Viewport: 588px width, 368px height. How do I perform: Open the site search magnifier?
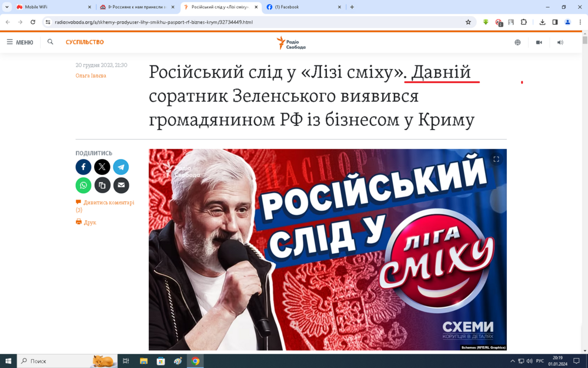pos(50,42)
